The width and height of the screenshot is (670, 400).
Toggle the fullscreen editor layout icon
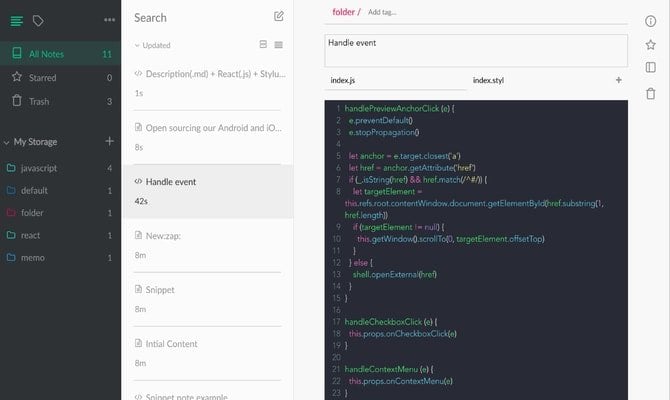[650, 67]
